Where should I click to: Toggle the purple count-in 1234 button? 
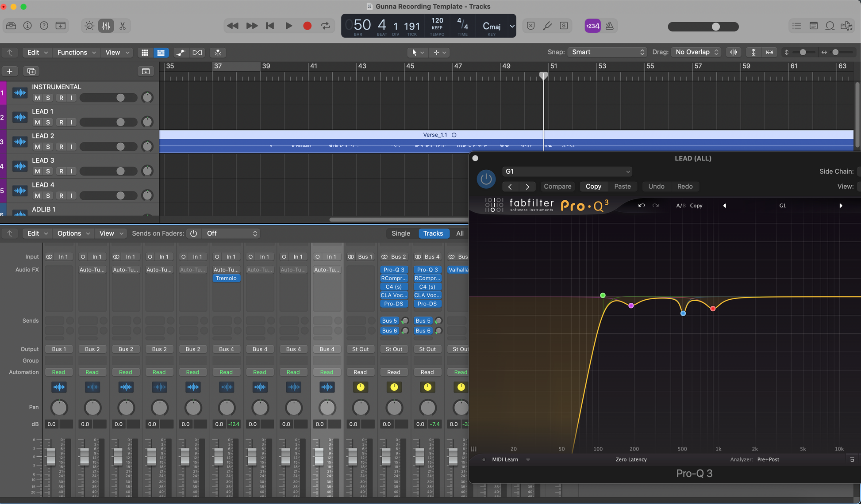[592, 26]
